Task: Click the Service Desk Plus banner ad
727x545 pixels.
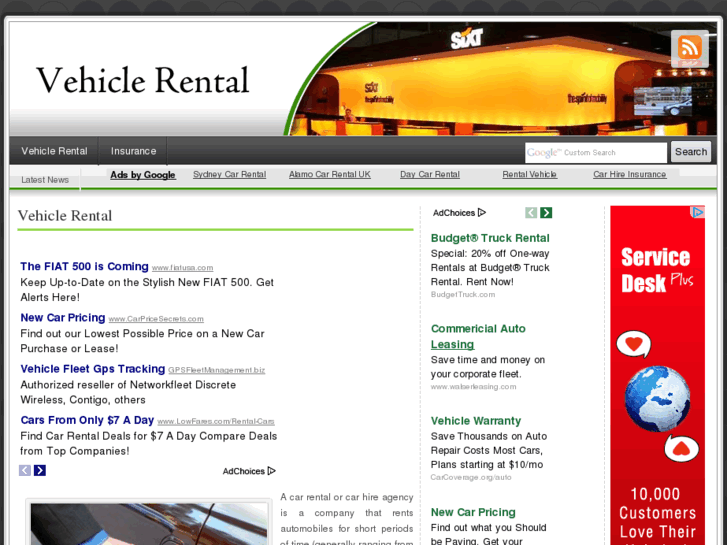Action: tap(657, 376)
